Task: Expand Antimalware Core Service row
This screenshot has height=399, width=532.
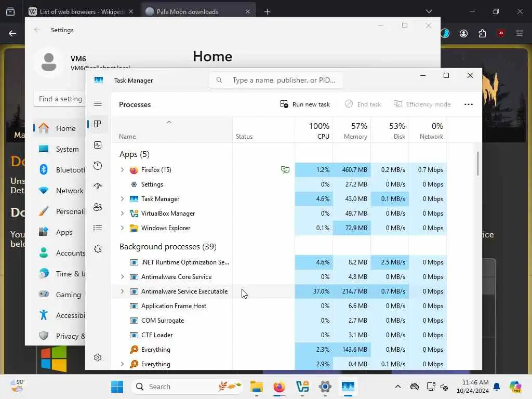Action: (x=122, y=277)
